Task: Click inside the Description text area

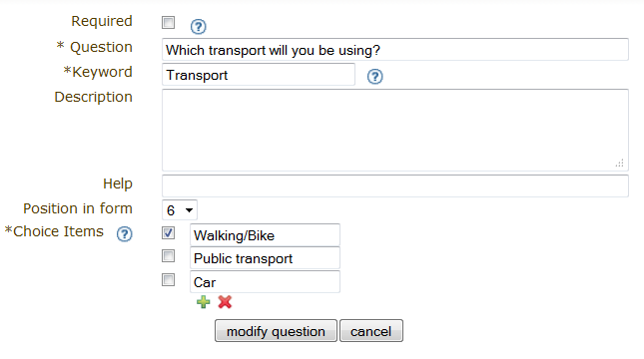Action: coord(395,130)
